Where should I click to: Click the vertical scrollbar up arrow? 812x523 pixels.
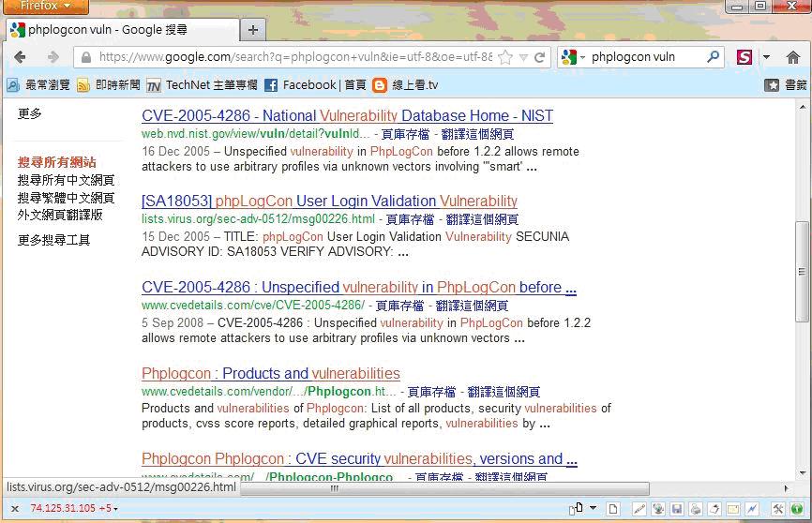click(803, 107)
